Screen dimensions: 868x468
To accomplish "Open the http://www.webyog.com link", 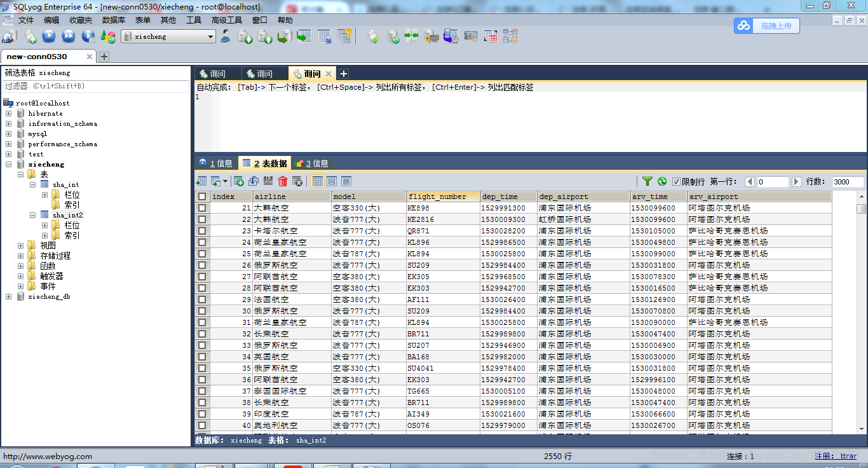I will tap(48, 456).
